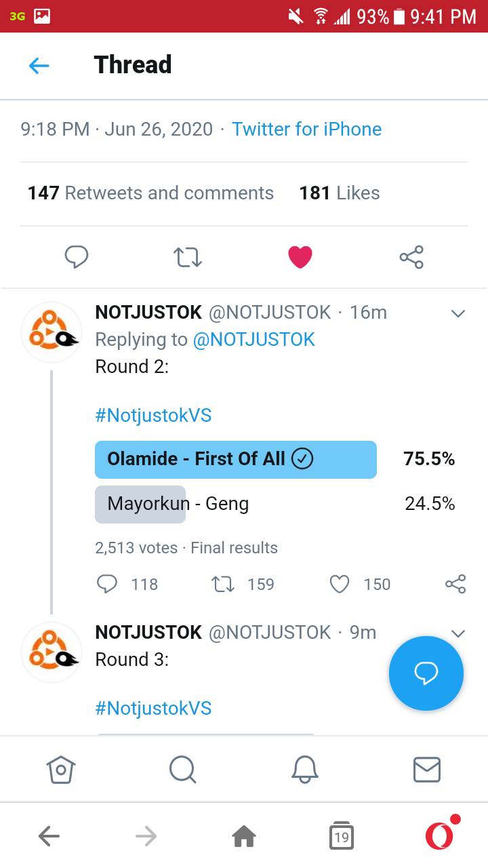
Task: Open the Twitter Home tab
Action: 61,769
